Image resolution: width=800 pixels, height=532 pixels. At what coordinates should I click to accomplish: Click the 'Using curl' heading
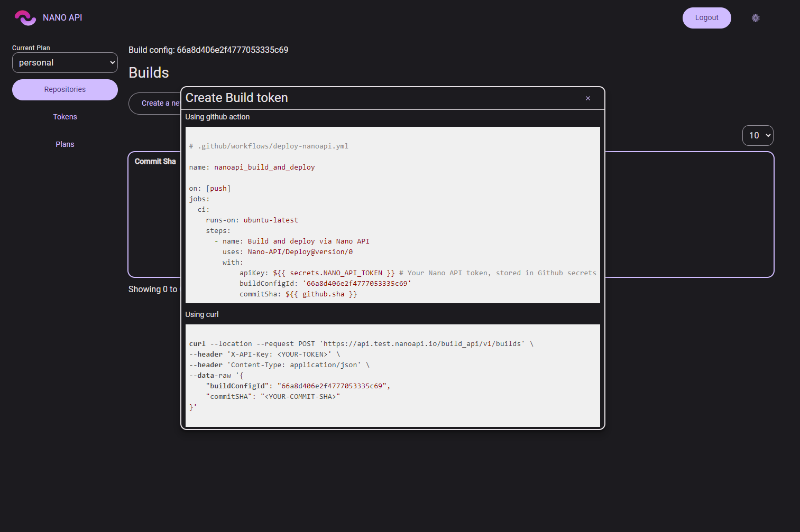[x=201, y=315]
